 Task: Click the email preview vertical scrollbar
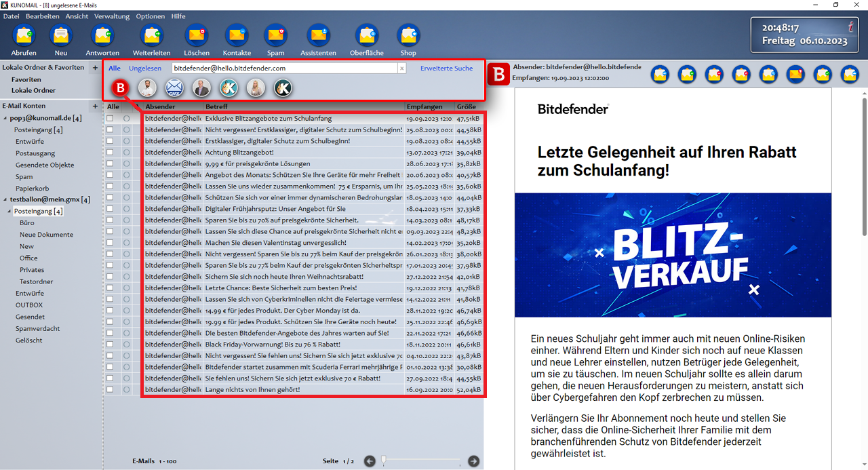(864, 167)
